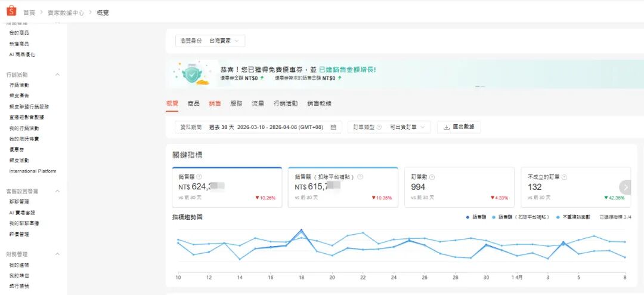Open the 流量 tab
This screenshot has width=644, height=295.
click(x=258, y=104)
